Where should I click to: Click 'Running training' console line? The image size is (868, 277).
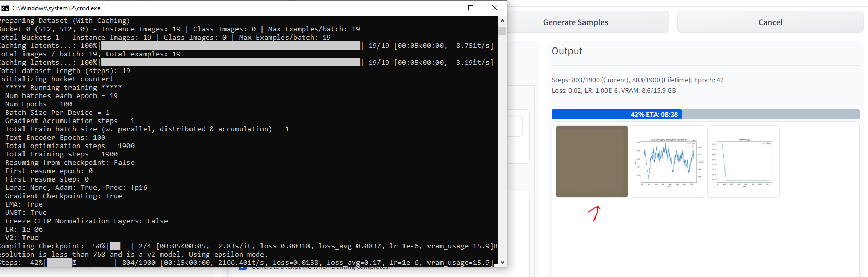tap(63, 88)
